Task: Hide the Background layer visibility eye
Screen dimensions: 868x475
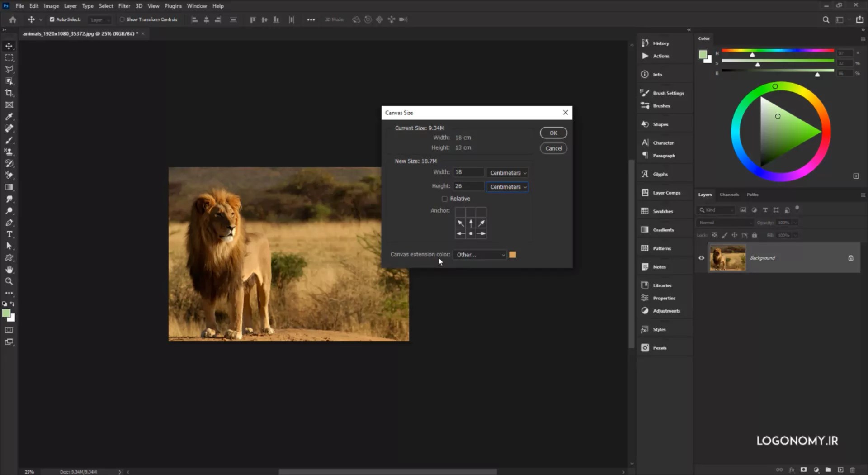Action: pyautogui.click(x=701, y=258)
